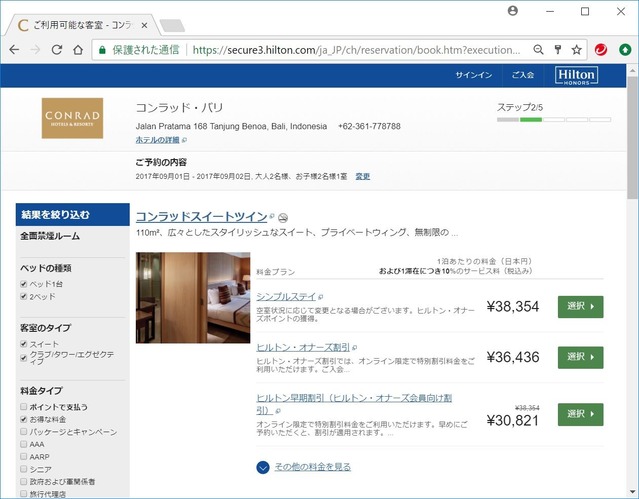Click the zoom magnifier icon in address bar
This screenshot has width=639, height=499.
tap(538, 50)
